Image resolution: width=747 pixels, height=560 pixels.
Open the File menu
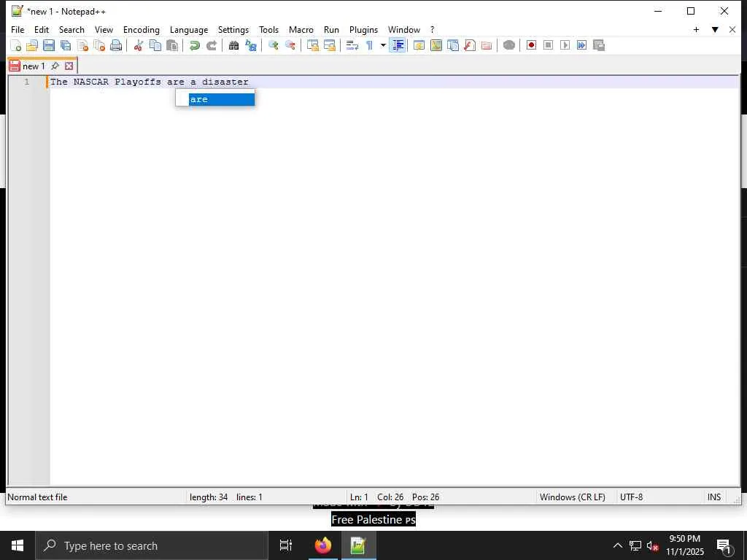click(x=18, y=29)
